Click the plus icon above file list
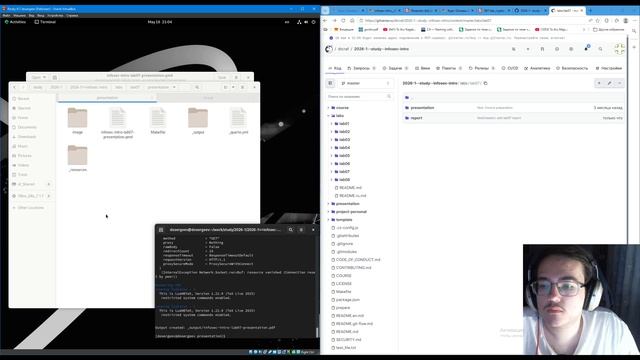The image size is (640, 360). coord(599,83)
